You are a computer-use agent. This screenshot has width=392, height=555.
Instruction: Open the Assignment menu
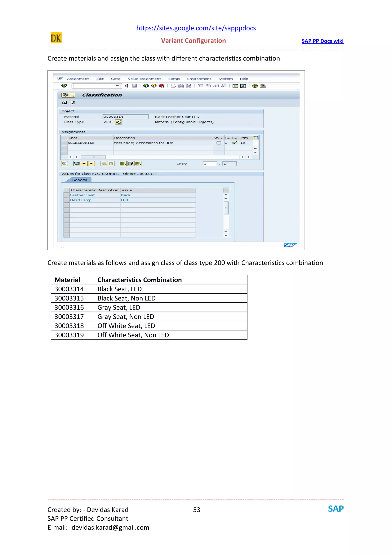point(78,79)
